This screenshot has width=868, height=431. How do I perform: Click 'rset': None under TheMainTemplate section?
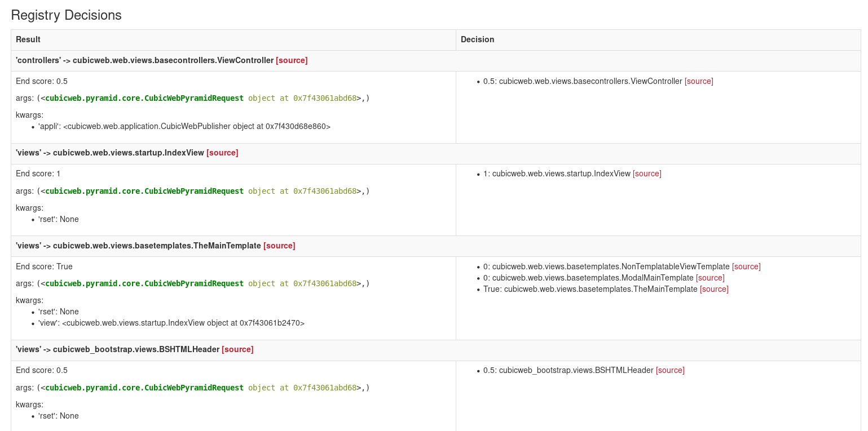coord(59,312)
